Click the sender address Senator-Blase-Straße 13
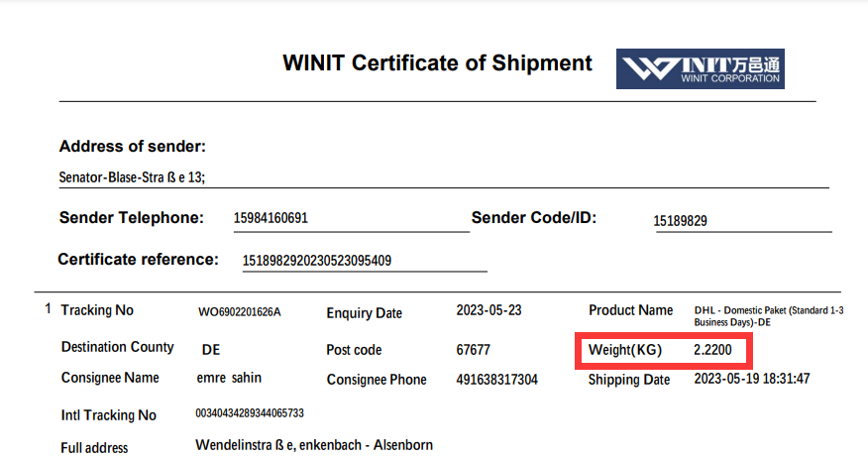868x459 pixels. [x=138, y=178]
